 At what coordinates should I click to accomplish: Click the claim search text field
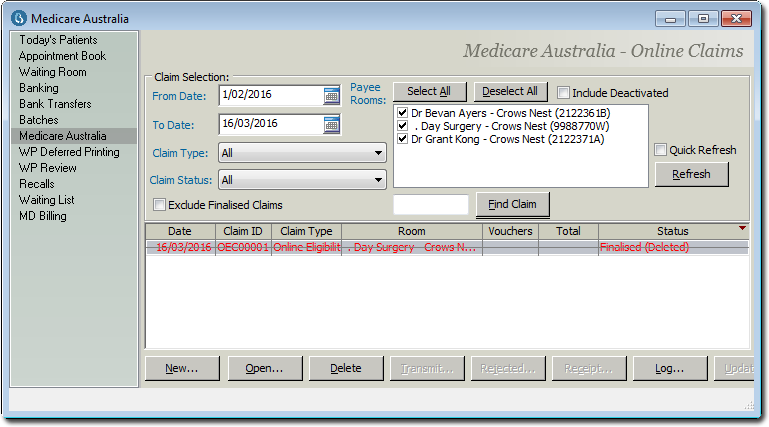[431, 205]
